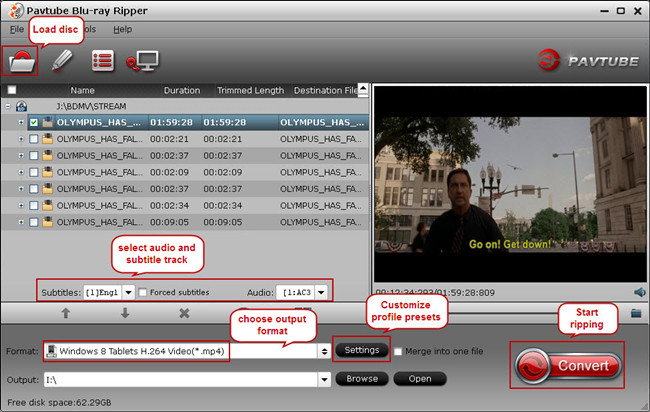This screenshot has width=650, height=412.
Task: Click the Settings button
Action: click(x=361, y=350)
